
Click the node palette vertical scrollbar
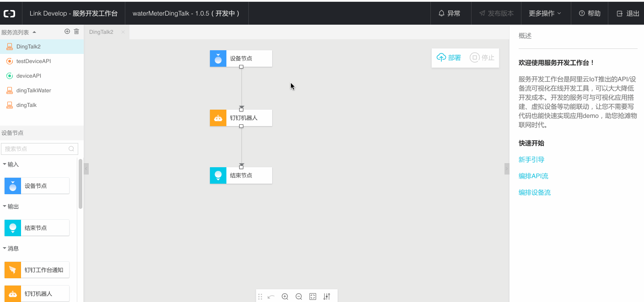pyautogui.click(x=80, y=184)
